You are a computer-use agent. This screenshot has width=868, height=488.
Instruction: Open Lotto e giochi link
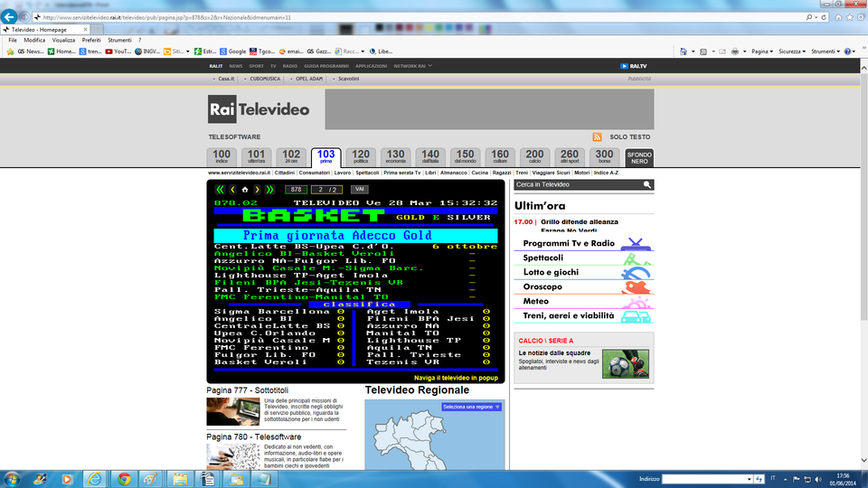point(551,272)
